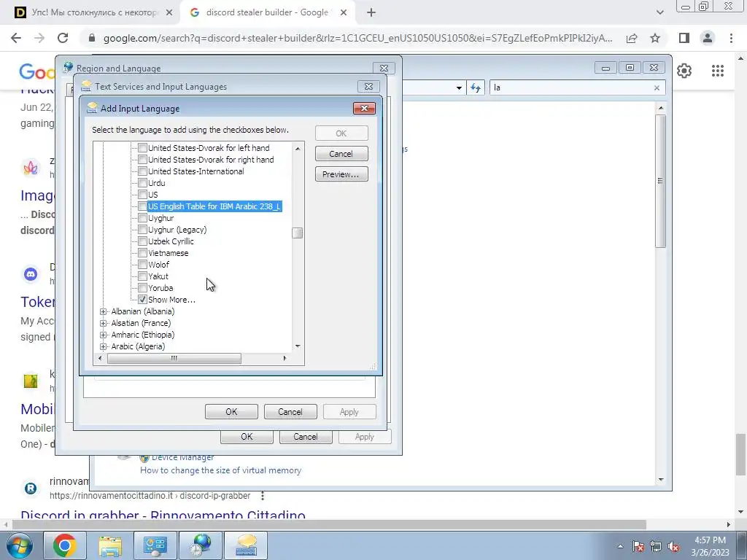The width and height of the screenshot is (747, 560).
Task: Language list scroll down arrow
Action: (298, 346)
